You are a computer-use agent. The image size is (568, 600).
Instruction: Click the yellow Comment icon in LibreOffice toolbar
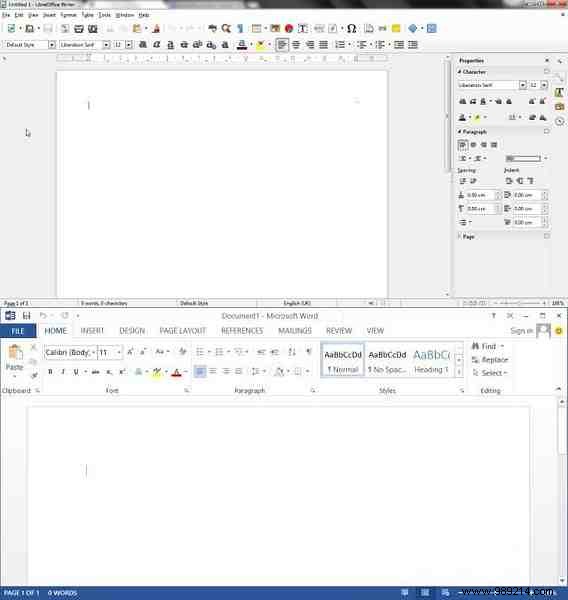coord(396,29)
